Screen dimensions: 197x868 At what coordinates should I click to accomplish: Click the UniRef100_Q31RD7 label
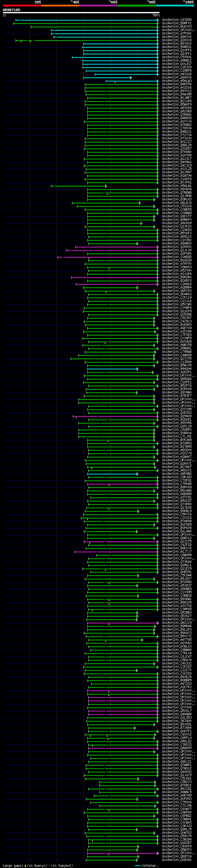[177, 149]
